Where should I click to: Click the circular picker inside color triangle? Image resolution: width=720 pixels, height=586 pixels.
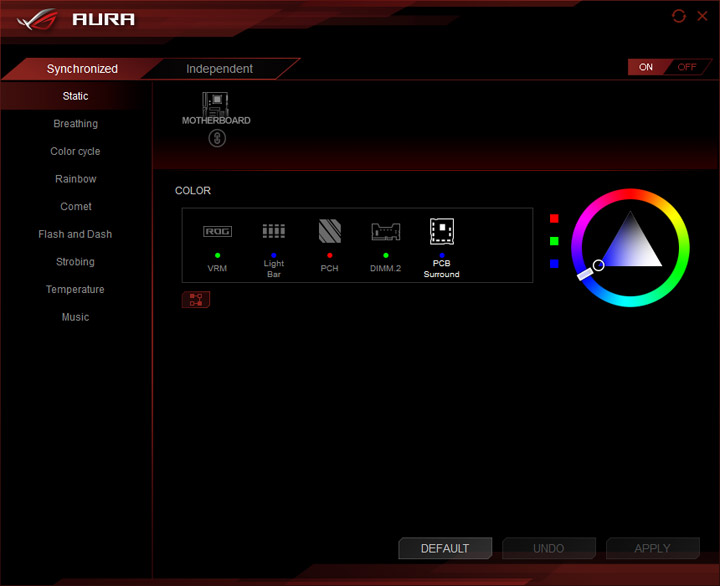pos(598,265)
